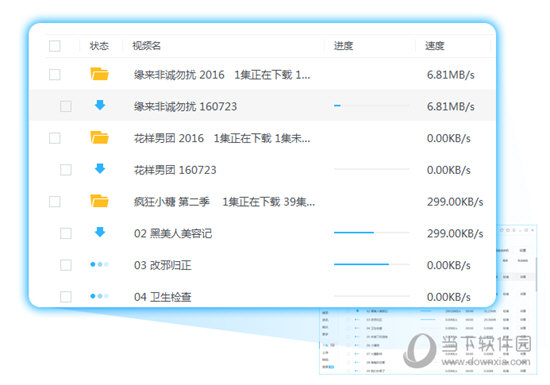This screenshot has width=550, height=385.
Task: Click 6.81MB/s speed of 缘来非诚勿扰 2016 folder
Action: [451, 75]
